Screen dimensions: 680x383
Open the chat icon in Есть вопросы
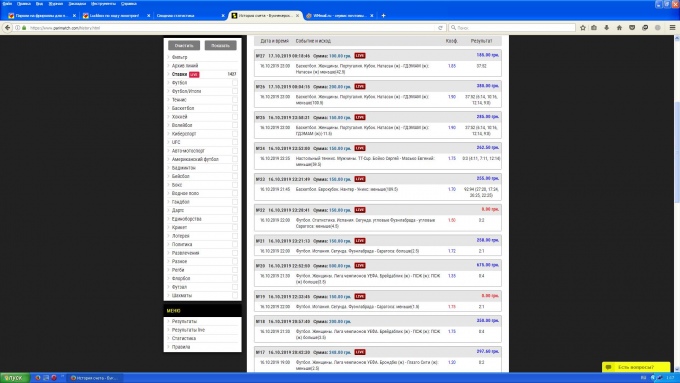608,367
